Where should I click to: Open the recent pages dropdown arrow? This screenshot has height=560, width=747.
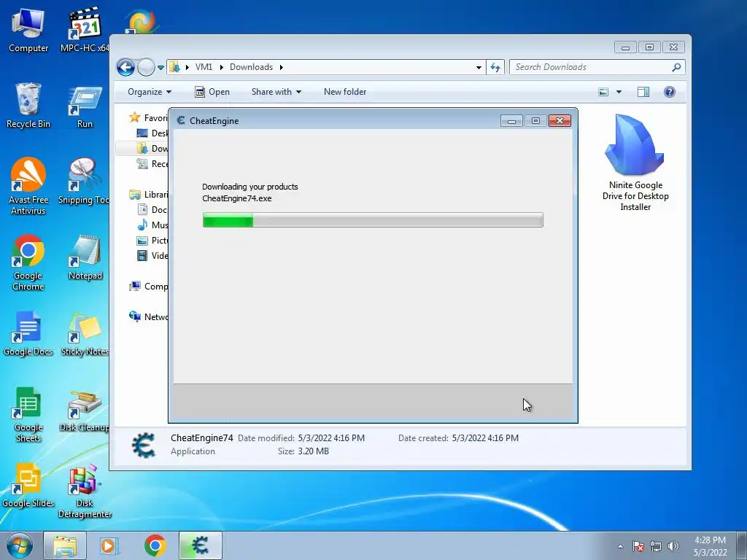160,68
